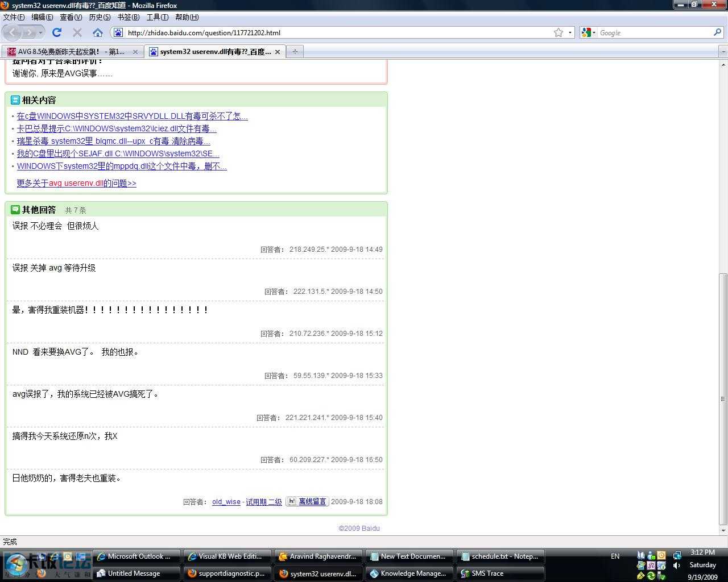Open link about SRVYDLL.DLL有毒

[x=133, y=116]
